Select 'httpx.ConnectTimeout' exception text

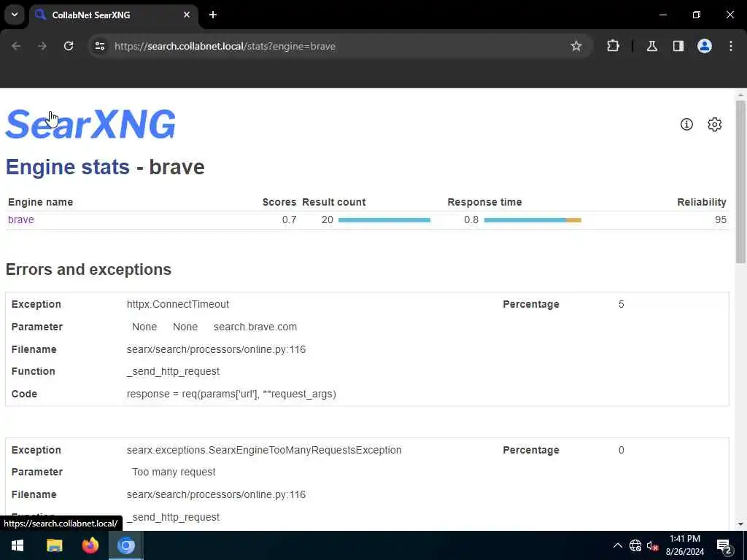coord(178,304)
